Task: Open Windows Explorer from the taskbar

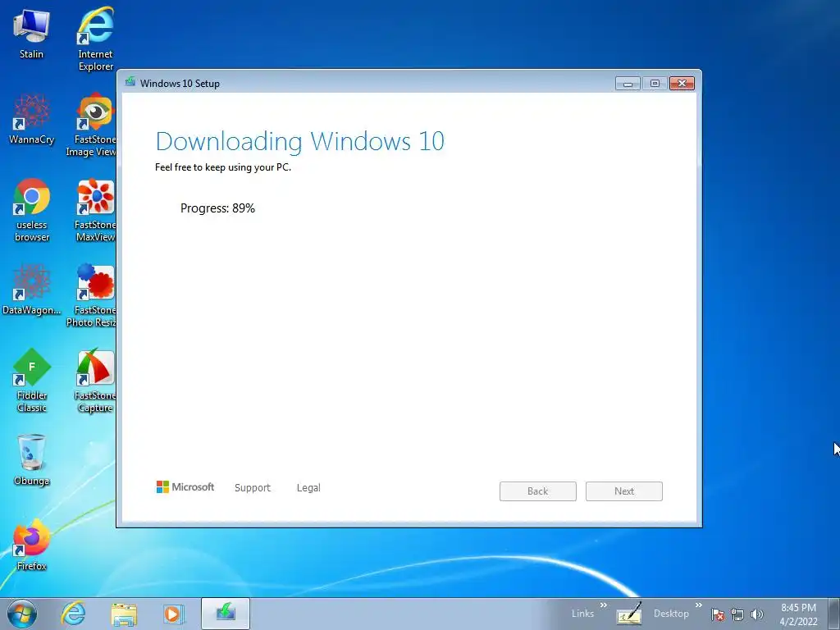Action: [124, 614]
